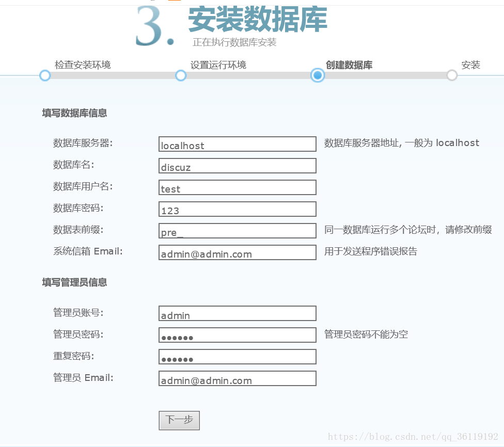
Task: Click into the 数据库密码 field showing 123
Action: [x=237, y=209]
